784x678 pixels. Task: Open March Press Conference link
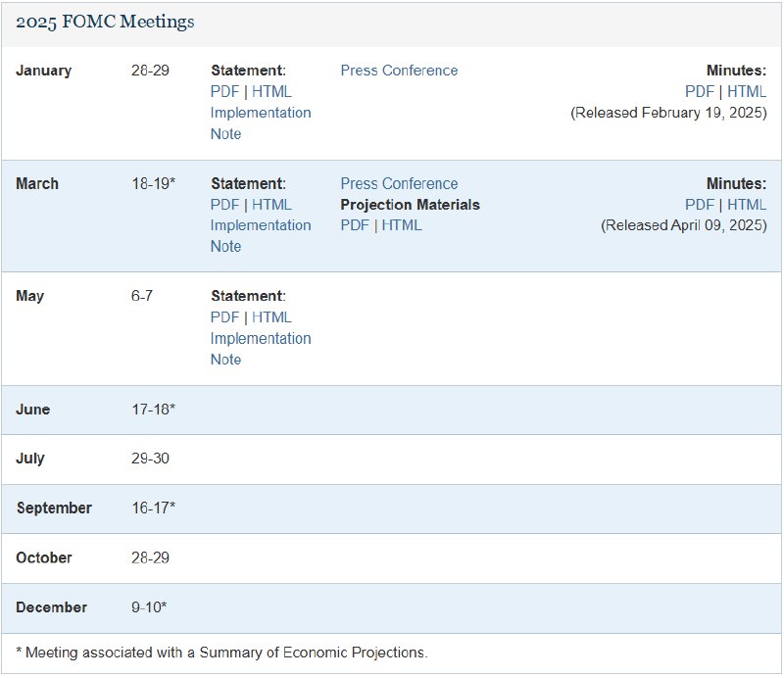(399, 183)
